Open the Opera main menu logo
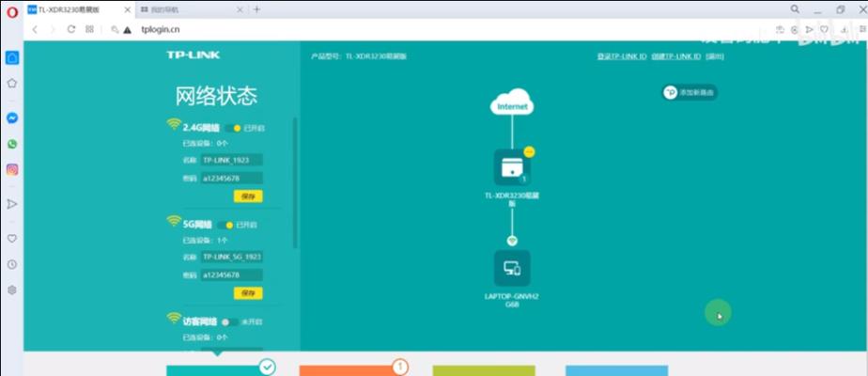 pyautogui.click(x=11, y=11)
